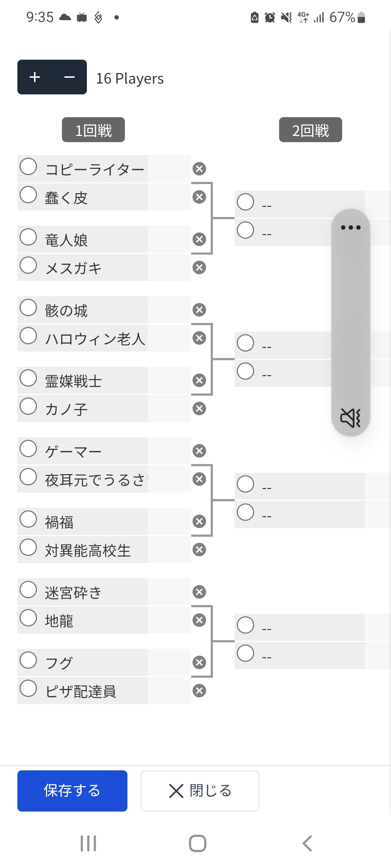The width and height of the screenshot is (391, 868).
Task: Select 蠢く皮 as match winner
Action: pyautogui.click(x=28, y=195)
